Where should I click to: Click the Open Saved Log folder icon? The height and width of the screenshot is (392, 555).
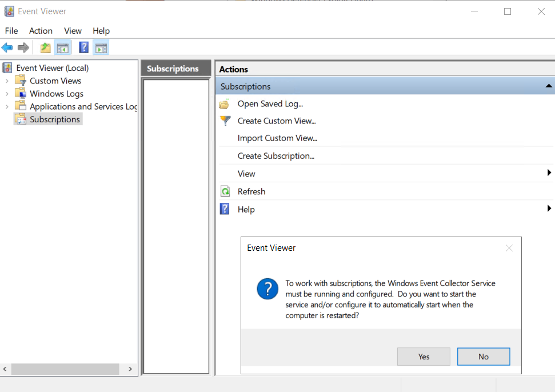(225, 104)
